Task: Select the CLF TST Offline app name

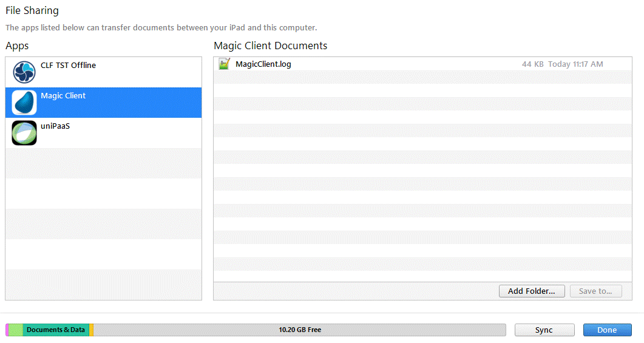Action: [x=68, y=66]
